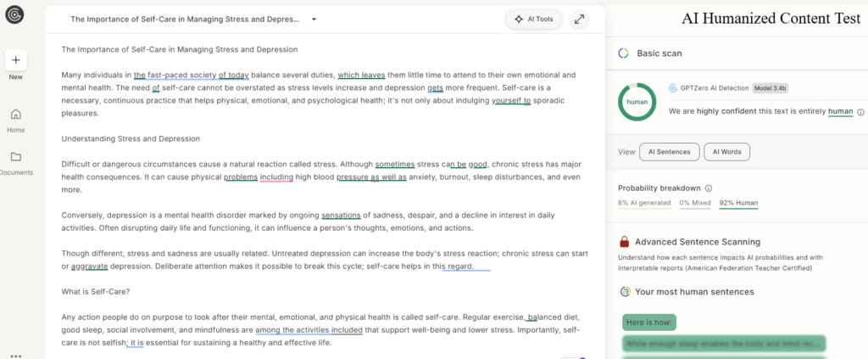Click the Basic scan label
868x359 pixels.
(659, 53)
